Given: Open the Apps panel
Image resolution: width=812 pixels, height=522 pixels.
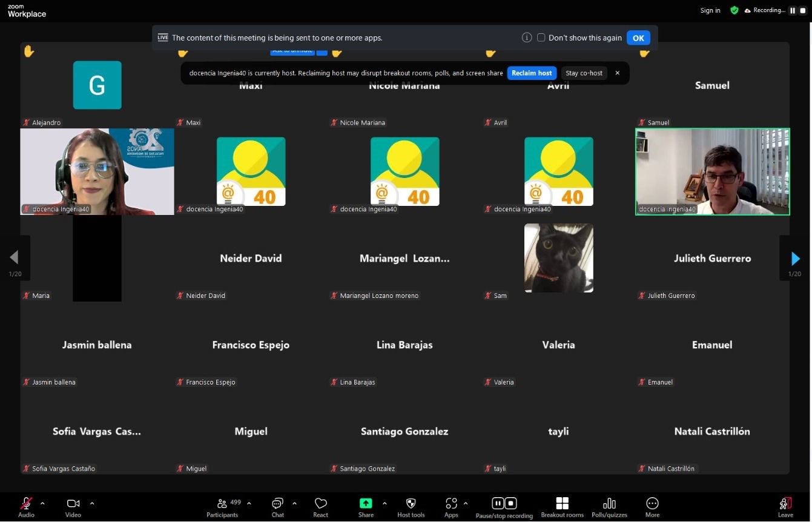Looking at the screenshot, I should point(451,507).
